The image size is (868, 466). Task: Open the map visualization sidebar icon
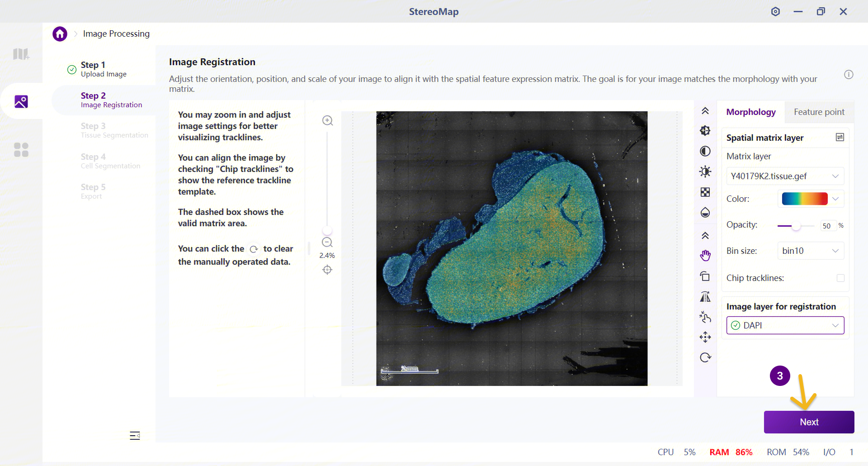21,54
